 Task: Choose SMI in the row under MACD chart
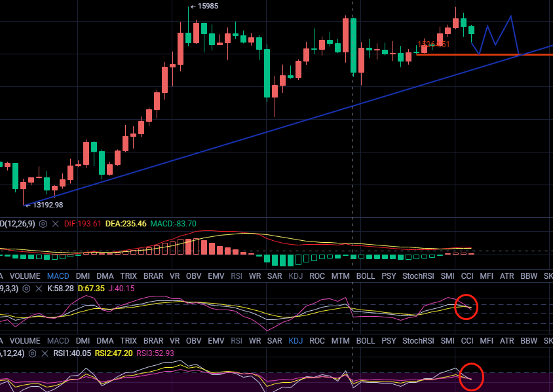pos(448,276)
